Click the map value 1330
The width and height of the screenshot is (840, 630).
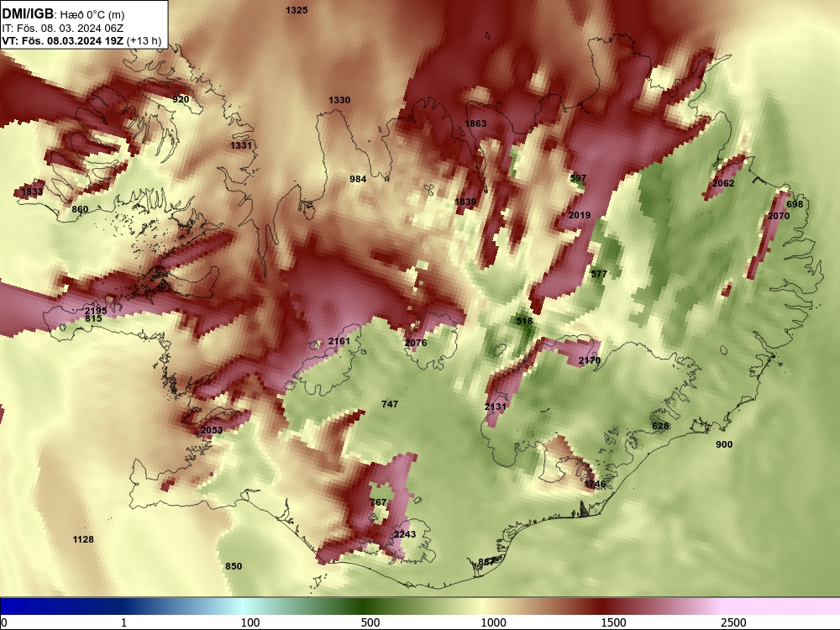(339, 100)
